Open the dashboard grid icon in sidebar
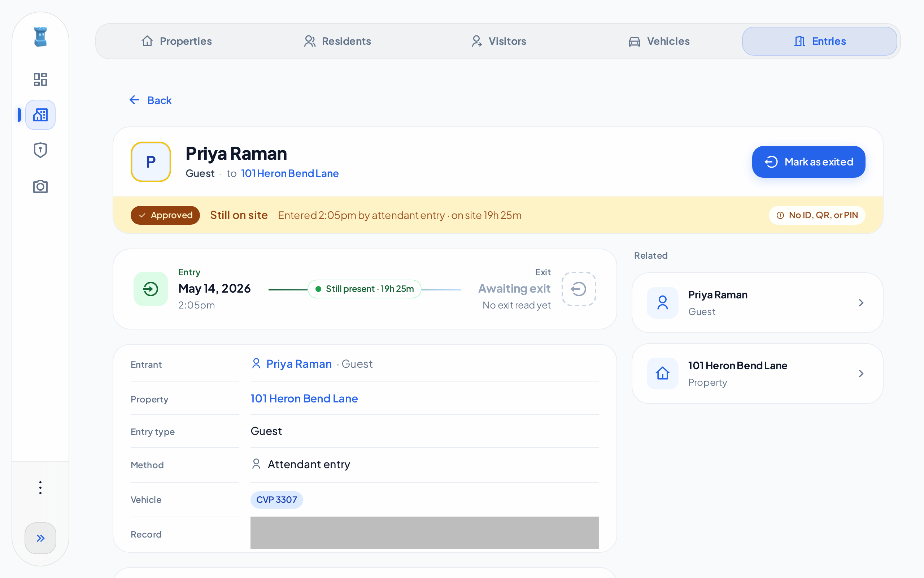The image size is (924, 578). 40,79
